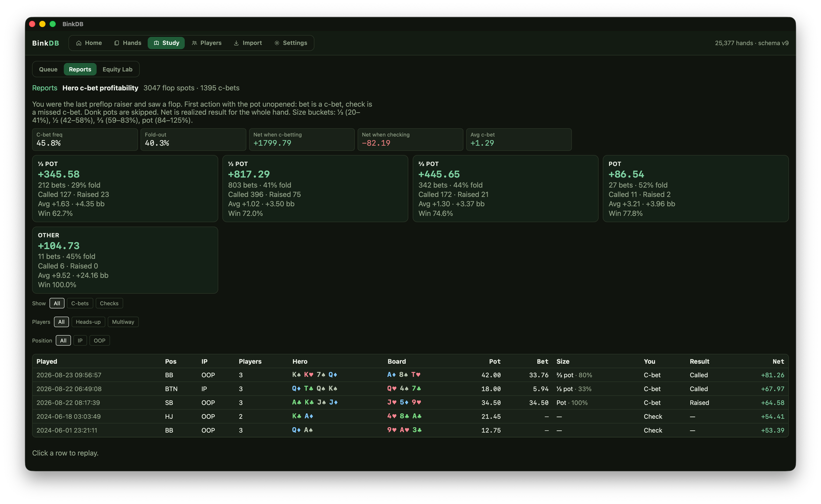
Task: Replay hand played 2026-08-22 08:17:39
Action: (x=411, y=403)
